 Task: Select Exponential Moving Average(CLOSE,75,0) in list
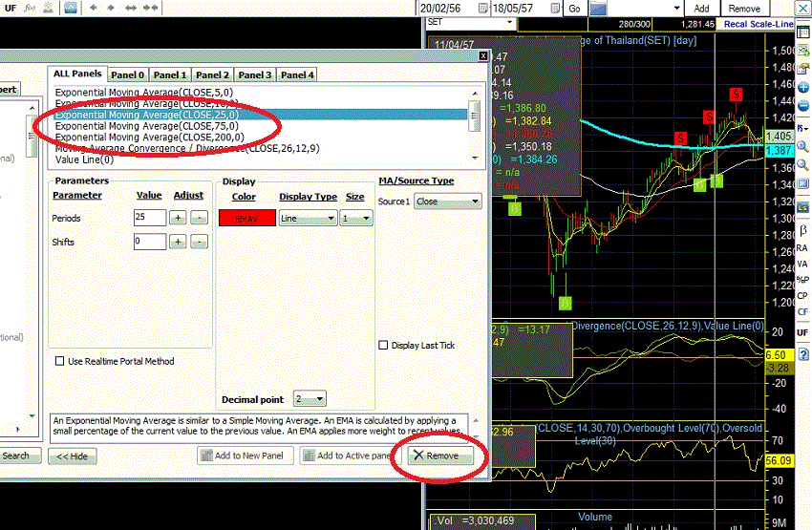click(x=261, y=126)
